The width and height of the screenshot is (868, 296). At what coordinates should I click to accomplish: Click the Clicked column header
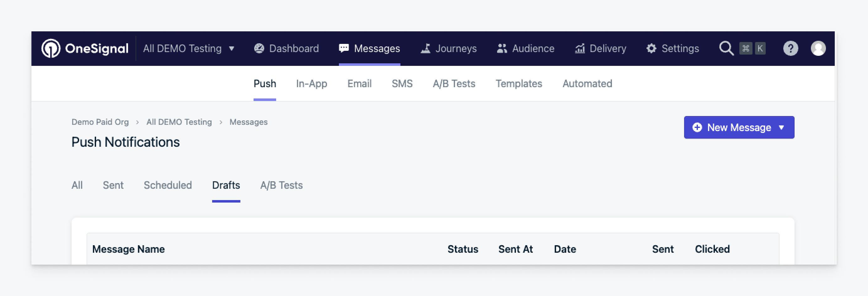coord(712,249)
